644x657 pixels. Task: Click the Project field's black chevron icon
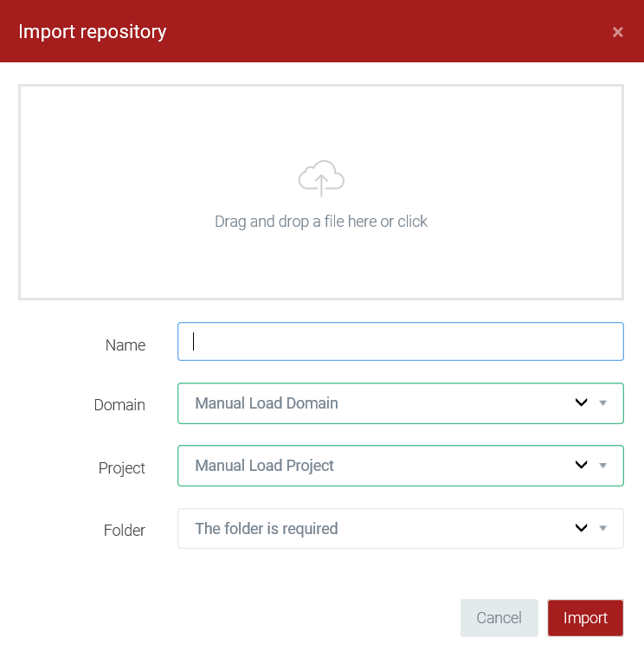click(582, 466)
